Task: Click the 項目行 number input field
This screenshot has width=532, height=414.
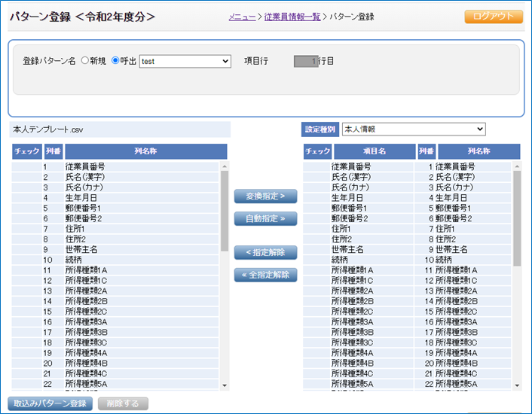Action: coord(307,61)
